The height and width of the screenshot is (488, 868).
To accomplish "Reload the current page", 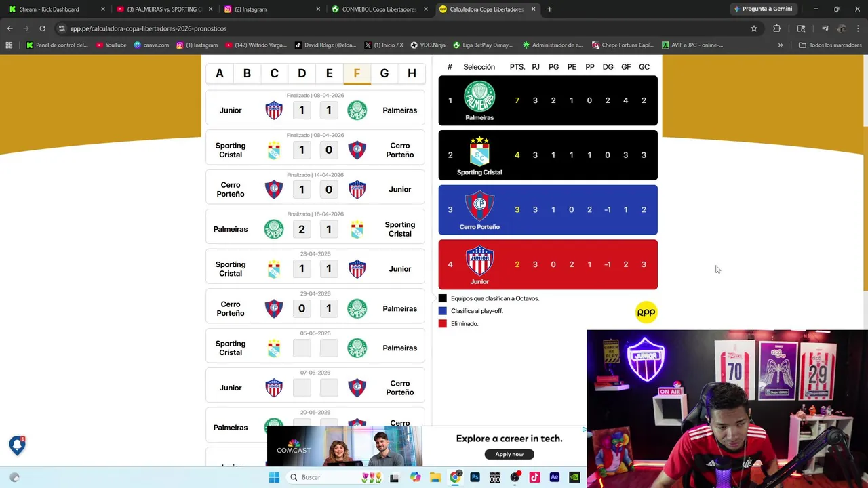I will click(42, 28).
